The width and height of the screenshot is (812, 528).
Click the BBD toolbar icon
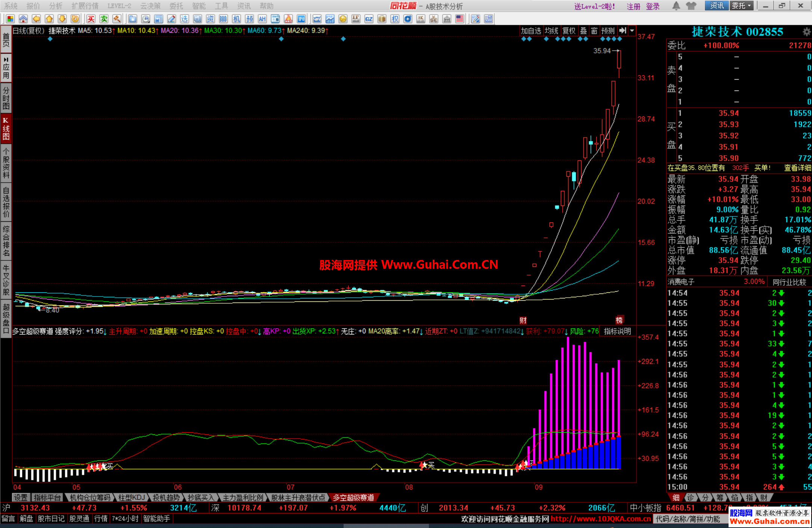click(x=223, y=19)
